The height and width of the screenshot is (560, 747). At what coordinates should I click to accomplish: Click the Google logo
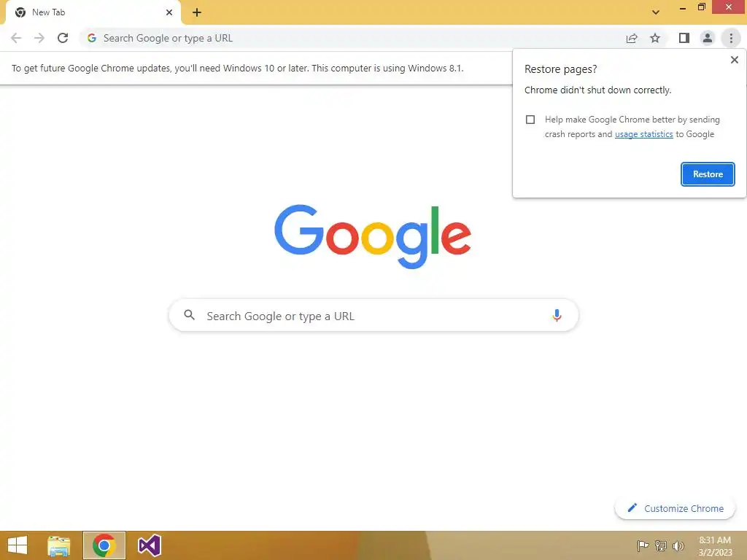373,236
